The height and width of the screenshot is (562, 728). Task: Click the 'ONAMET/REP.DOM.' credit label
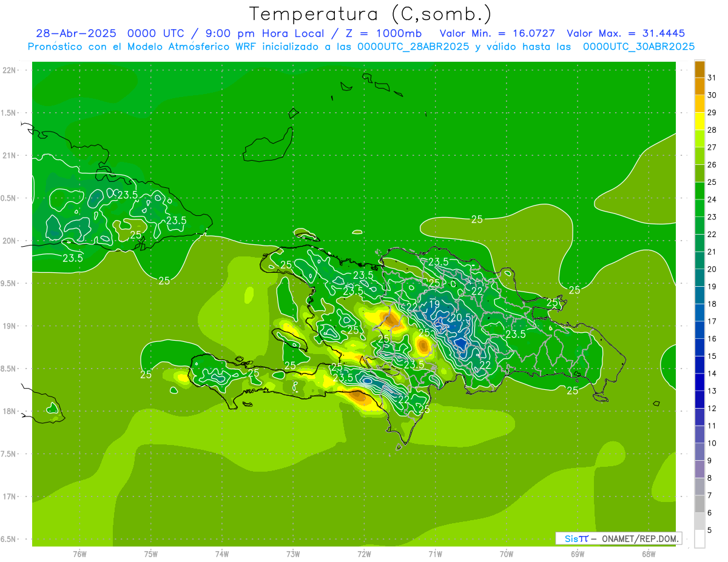point(641,538)
